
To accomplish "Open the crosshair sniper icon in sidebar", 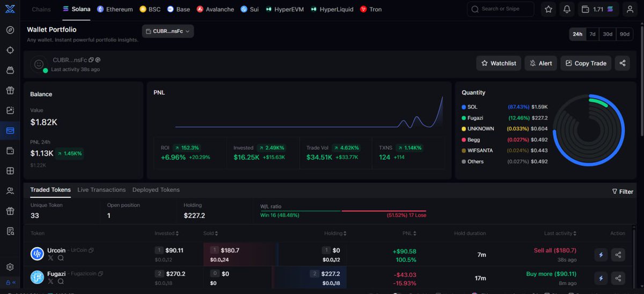I will (10, 50).
